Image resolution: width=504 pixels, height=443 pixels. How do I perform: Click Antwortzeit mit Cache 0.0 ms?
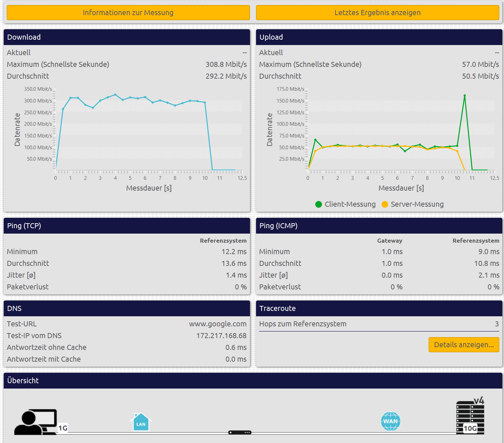point(236,359)
